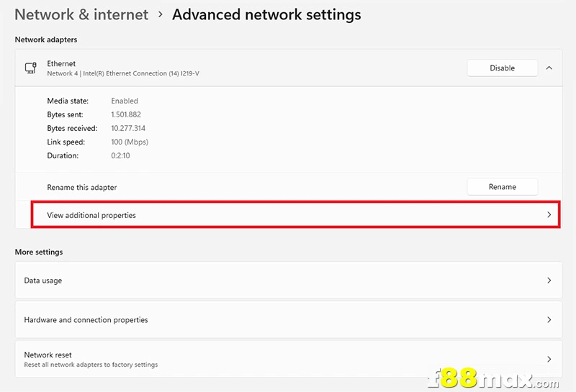Go back to Network & internet breadcrumb
This screenshot has width=576, height=392.
click(81, 14)
